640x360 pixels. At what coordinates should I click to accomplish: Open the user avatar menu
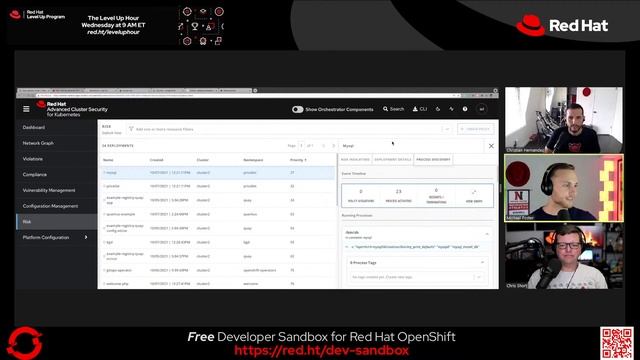pyautogui.click(x=482, y=109)
